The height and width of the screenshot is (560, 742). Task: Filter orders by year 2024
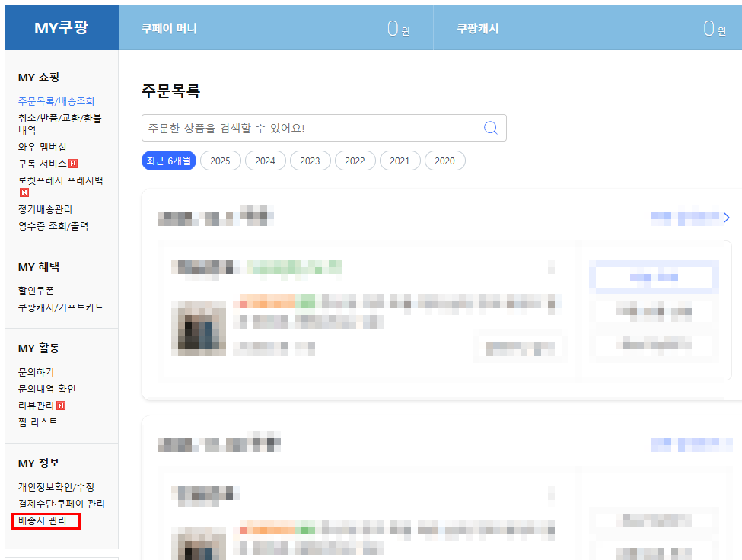pos(265,161)
